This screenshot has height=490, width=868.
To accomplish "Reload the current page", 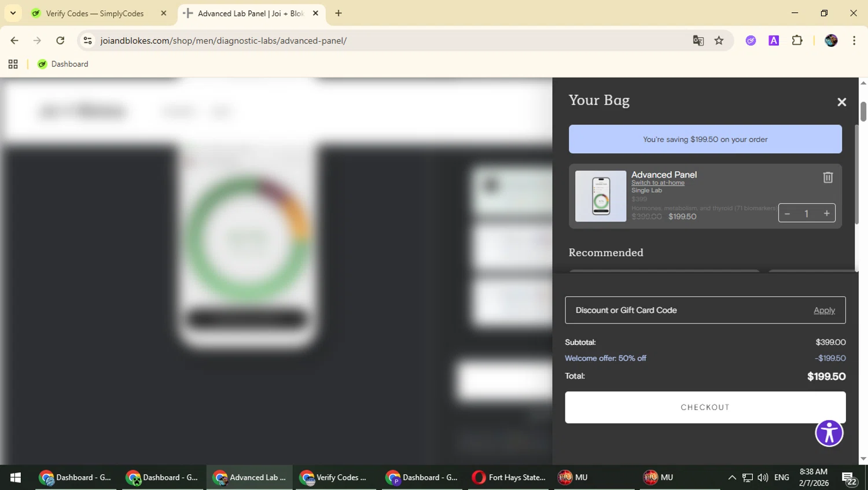I will point(60,40).
